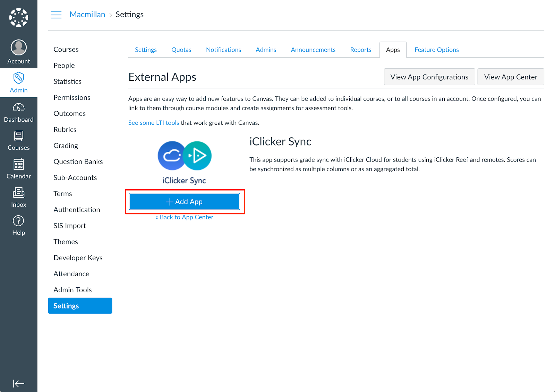The image size is (555, 392).
Task: Open the Calendar icon
Action: click(19, 165)
